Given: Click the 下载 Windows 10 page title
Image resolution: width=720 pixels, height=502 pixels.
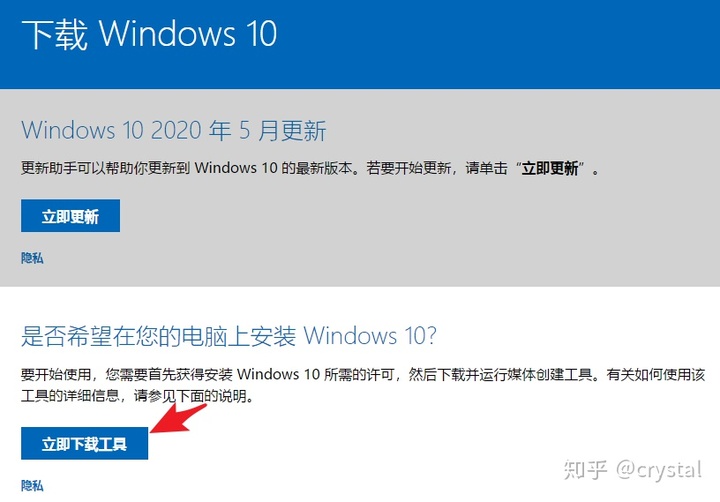Looking at the screenshot, I should (149, 34).
